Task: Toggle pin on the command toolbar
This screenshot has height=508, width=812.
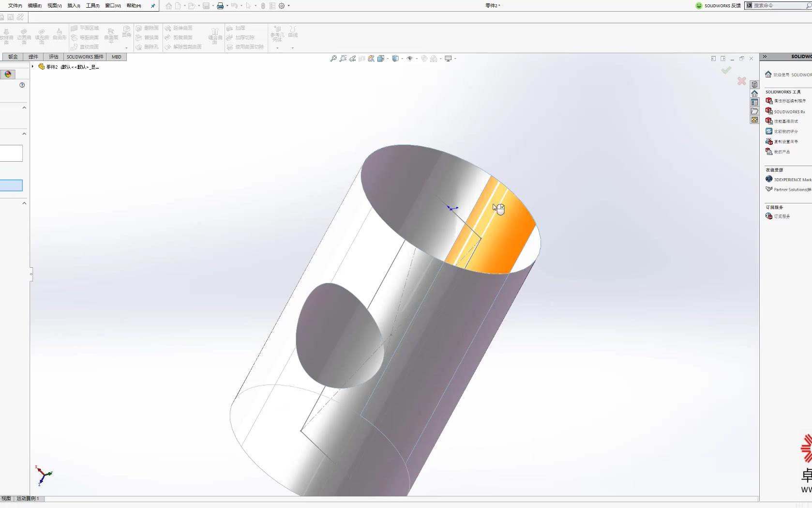Action: click(152, 5)
